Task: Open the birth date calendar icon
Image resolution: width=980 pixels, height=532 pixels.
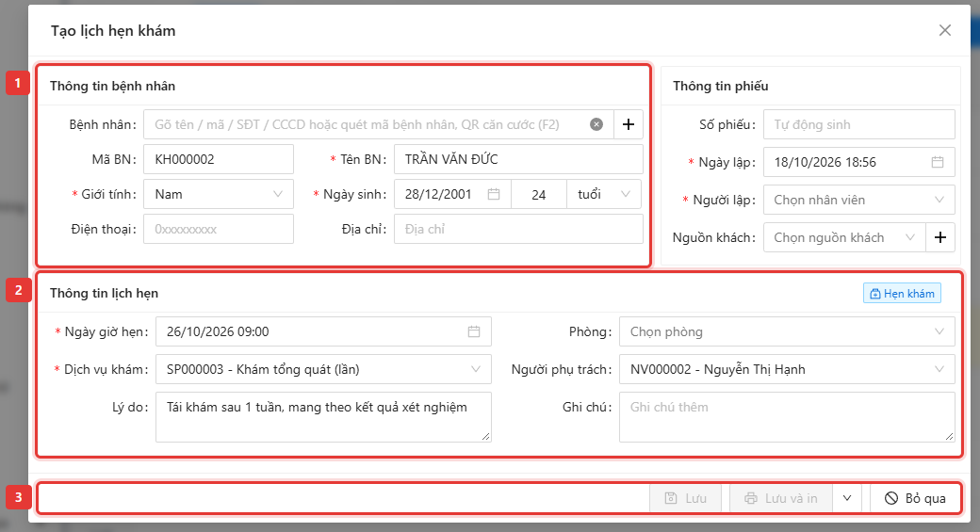Action: (494, 194)
